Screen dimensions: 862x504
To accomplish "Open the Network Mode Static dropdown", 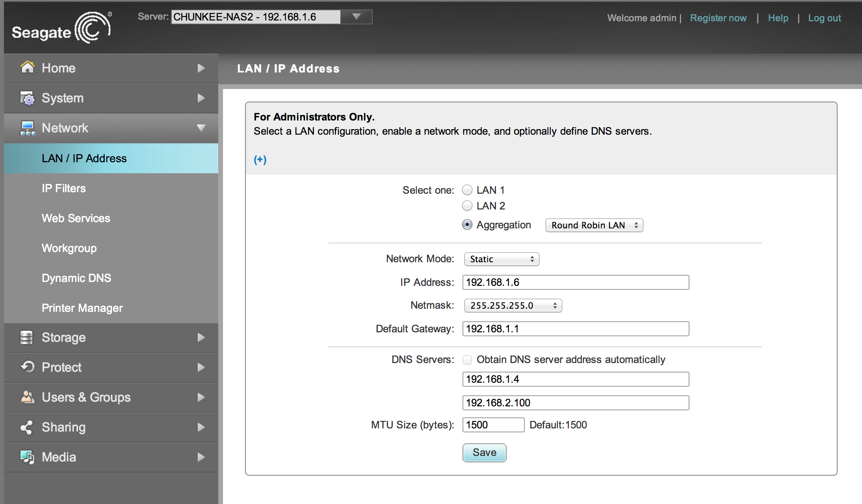I will (502, 259).
